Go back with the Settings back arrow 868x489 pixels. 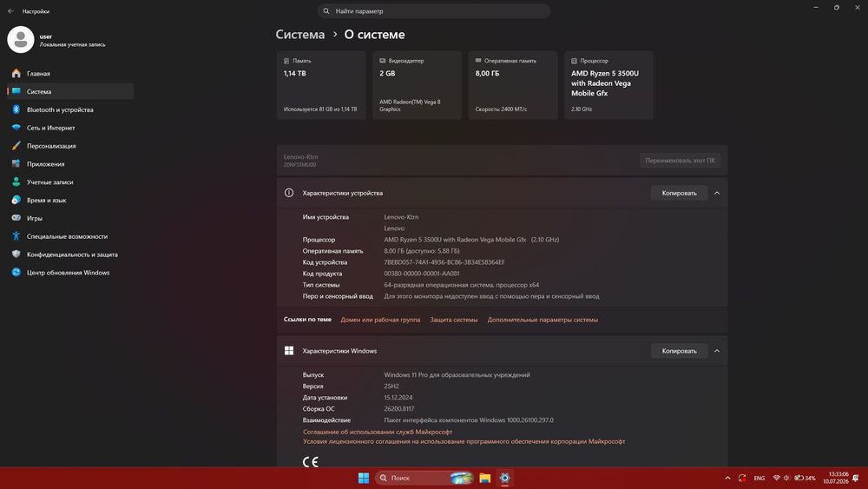coord(10,11)
